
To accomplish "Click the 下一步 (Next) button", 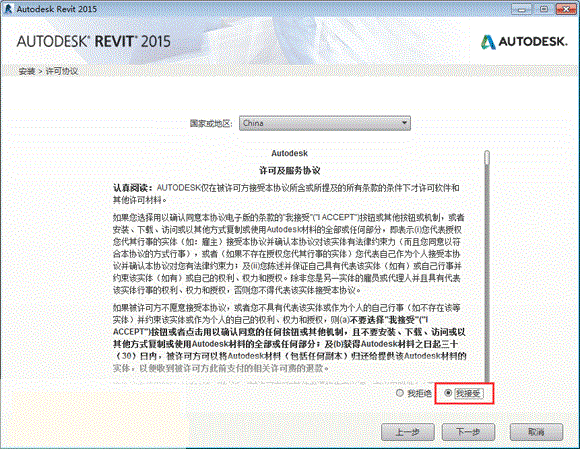I will click(x=468, y=432).
